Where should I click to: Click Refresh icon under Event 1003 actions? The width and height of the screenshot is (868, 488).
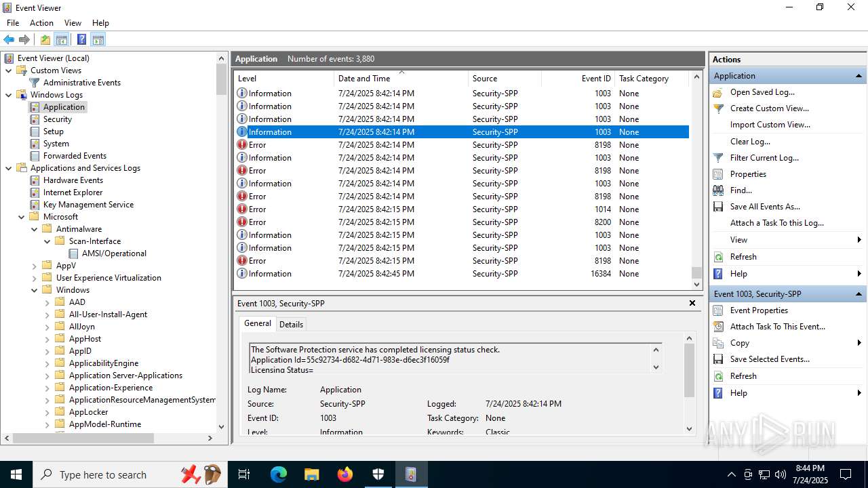point(718,376)
